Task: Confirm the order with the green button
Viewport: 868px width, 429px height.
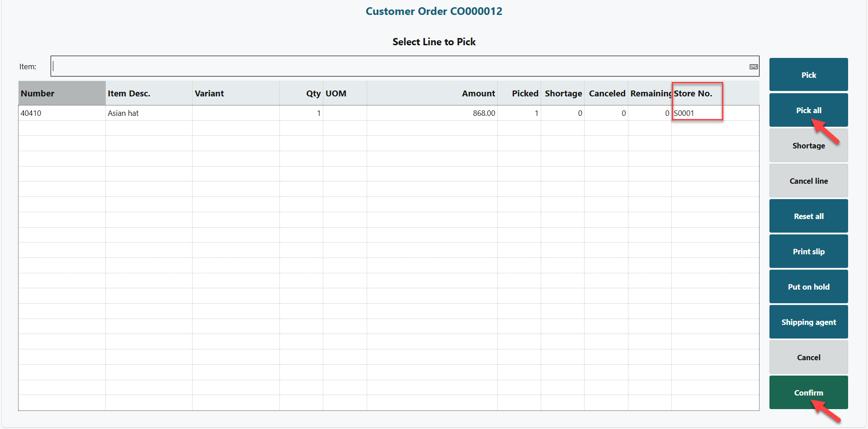Action: 808,392
